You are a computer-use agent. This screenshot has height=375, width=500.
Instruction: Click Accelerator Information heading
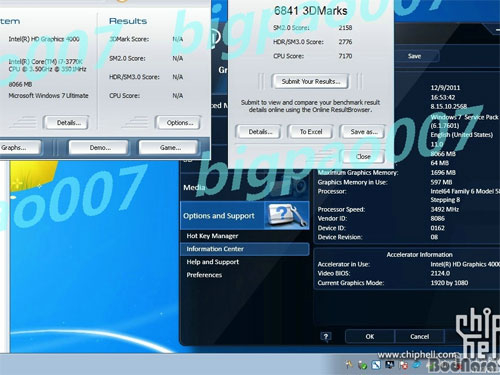[x=419, y=255]
